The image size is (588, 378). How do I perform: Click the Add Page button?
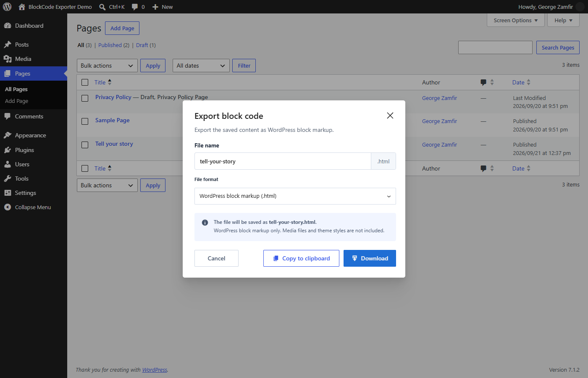pos(122,28)
